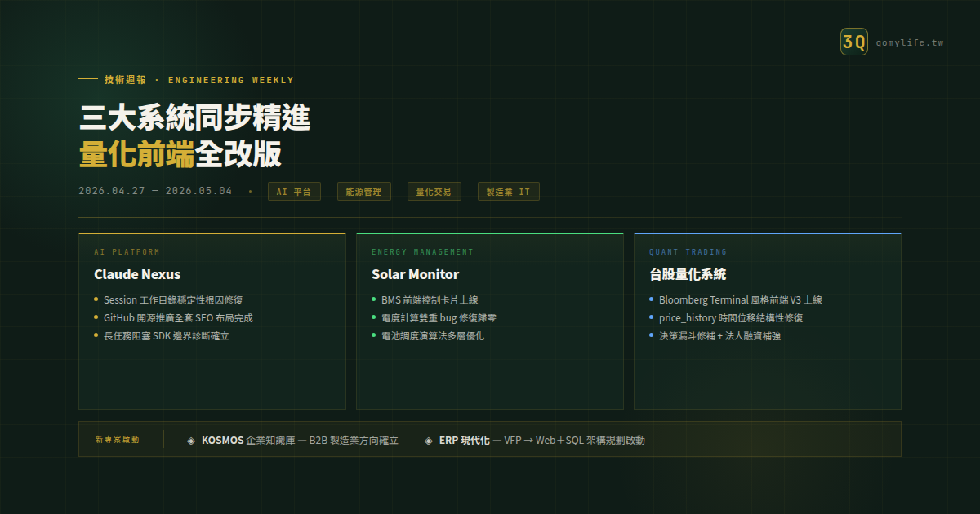Click GitHub 開源推廣全套 SEO 布局完成 item
This screenshot has height=514, width=980.
tap(178, 318)
